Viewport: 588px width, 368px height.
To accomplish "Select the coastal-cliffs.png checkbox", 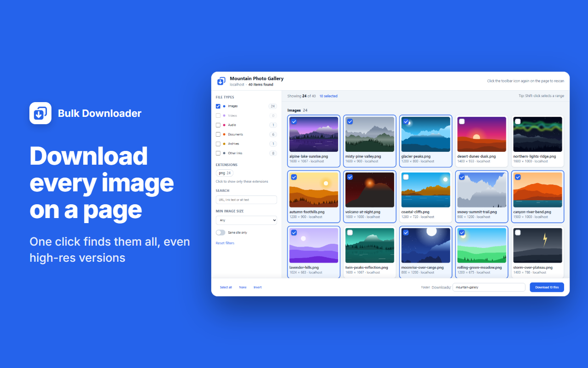I will (x=406, y=177).
